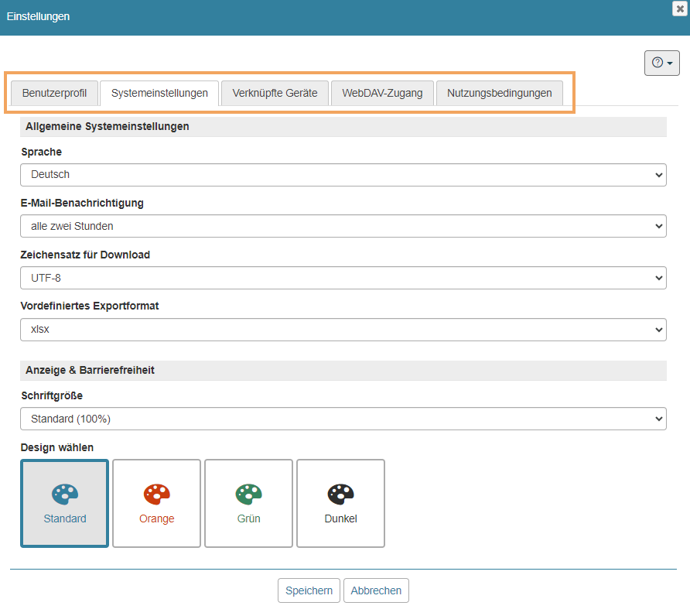Click the blue Standard palette icon
690x616 pixels.
point(65,494)
